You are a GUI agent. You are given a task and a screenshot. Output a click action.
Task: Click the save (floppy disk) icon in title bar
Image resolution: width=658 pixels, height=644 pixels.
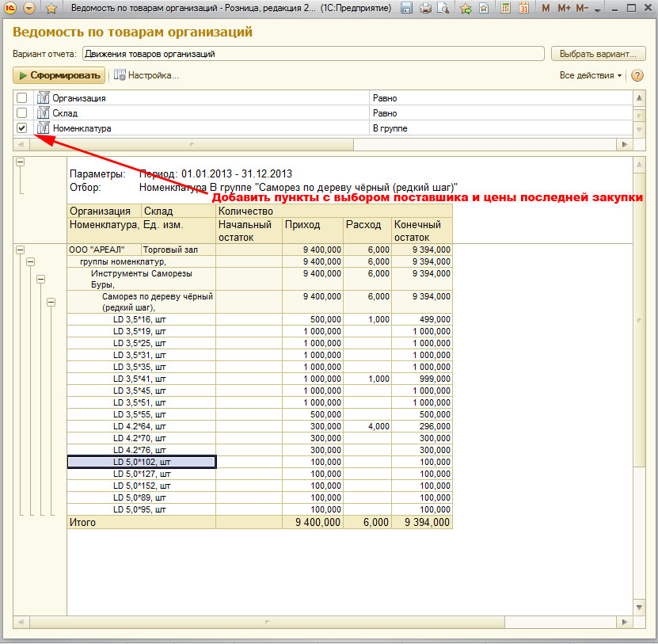pos(406,9)
